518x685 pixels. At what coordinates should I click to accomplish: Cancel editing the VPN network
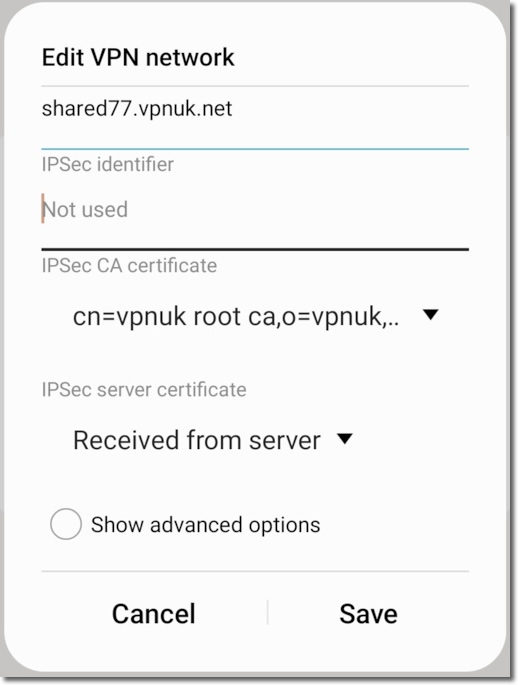tap(154, 614)
